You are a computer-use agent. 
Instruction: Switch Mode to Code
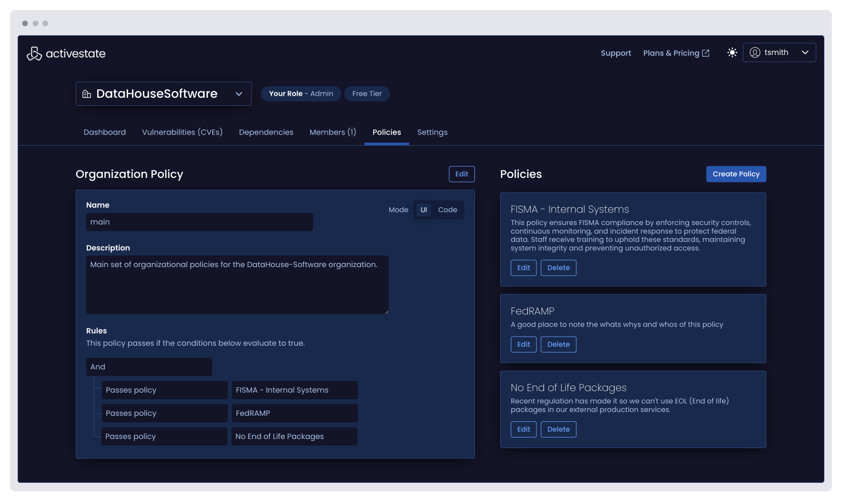click(x=447, y=210)
